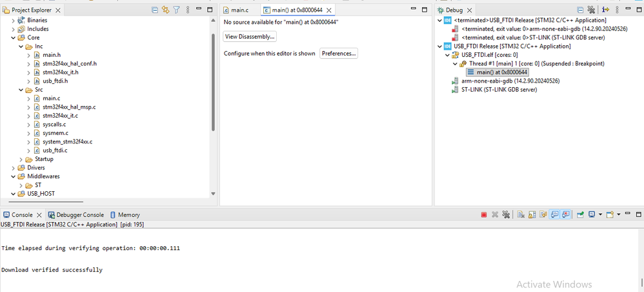Screen dimensions: 644x292
Task: Maximize the editor area
Action: pos(425,10)
